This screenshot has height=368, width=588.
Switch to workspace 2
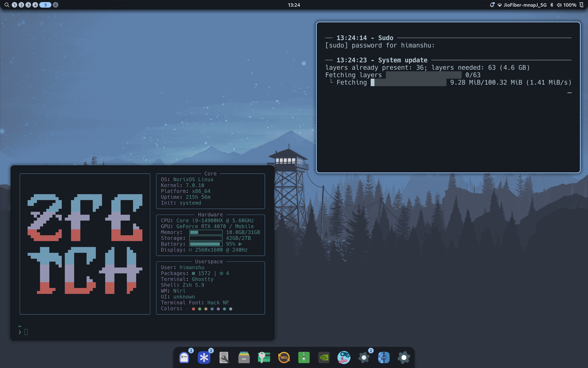(21, 5)
